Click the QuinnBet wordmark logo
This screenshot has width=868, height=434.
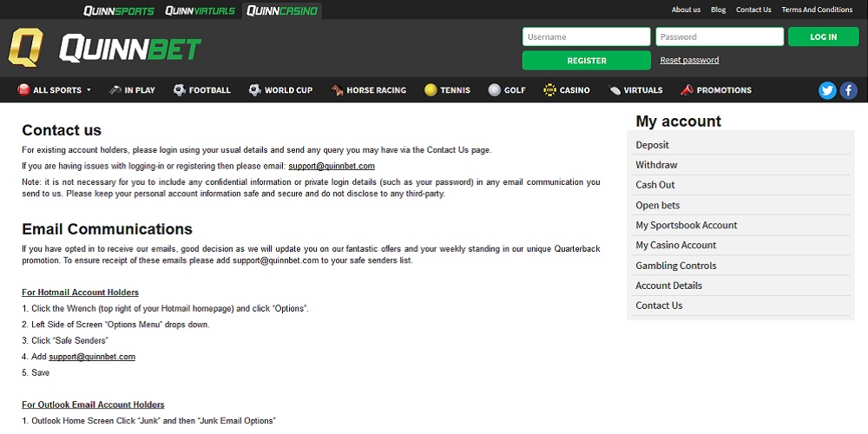click(130, 48)
